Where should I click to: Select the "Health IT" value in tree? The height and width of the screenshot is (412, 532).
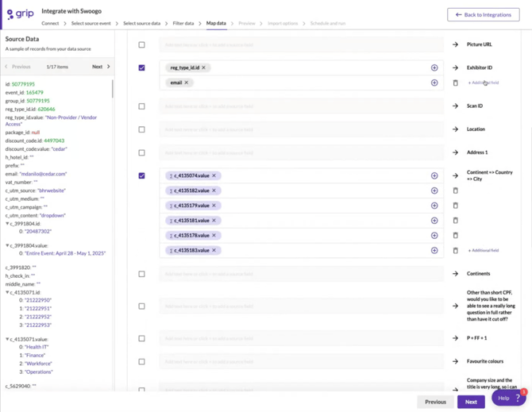point(37,347)
